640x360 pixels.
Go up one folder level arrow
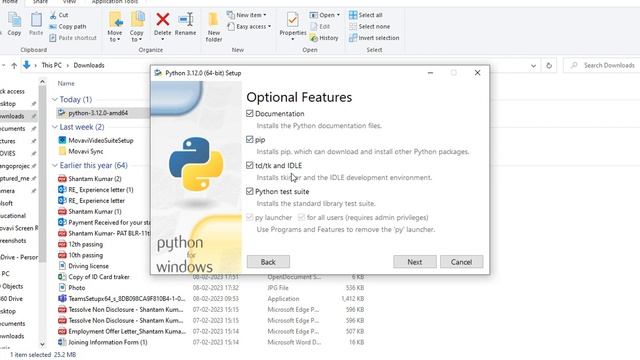click(14, 65)
